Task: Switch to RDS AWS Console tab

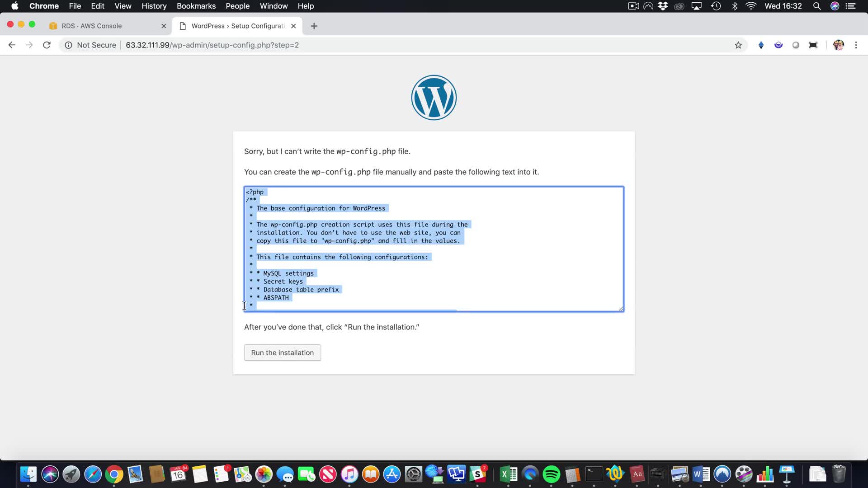Action: coord(92,26)
